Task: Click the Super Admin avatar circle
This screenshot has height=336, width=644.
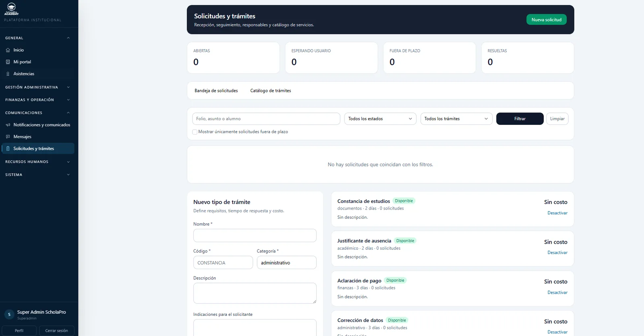Action: [9, 315]
